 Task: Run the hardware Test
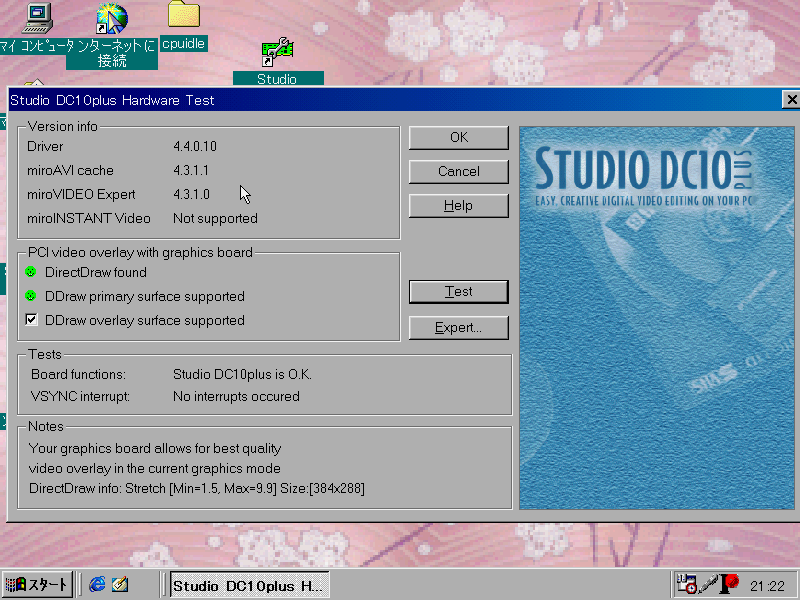pos(459,292)
